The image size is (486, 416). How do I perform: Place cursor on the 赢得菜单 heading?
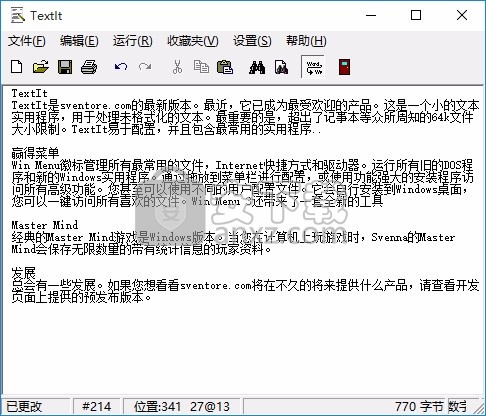35,153
